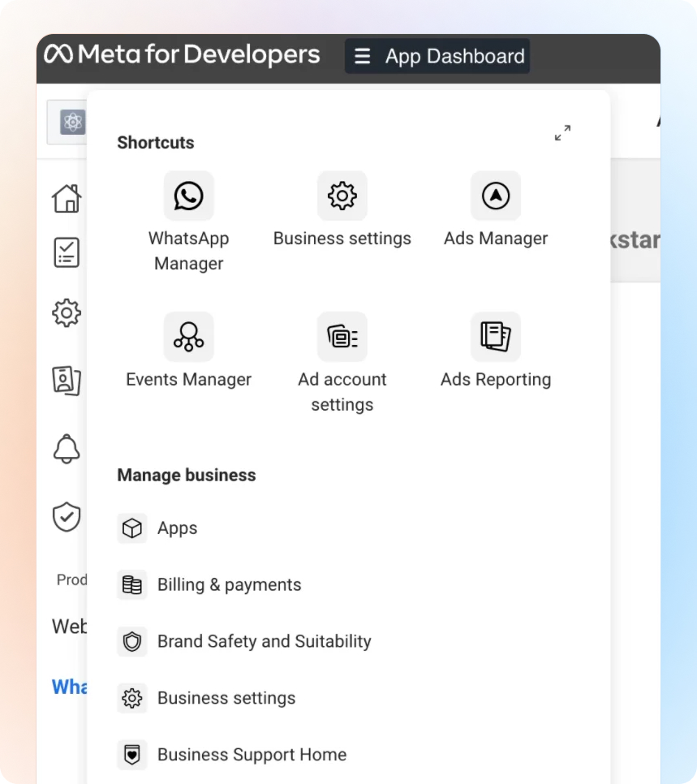Select Apps under Manage business
The width and height of the screenshot is (697, 784).
177,528
